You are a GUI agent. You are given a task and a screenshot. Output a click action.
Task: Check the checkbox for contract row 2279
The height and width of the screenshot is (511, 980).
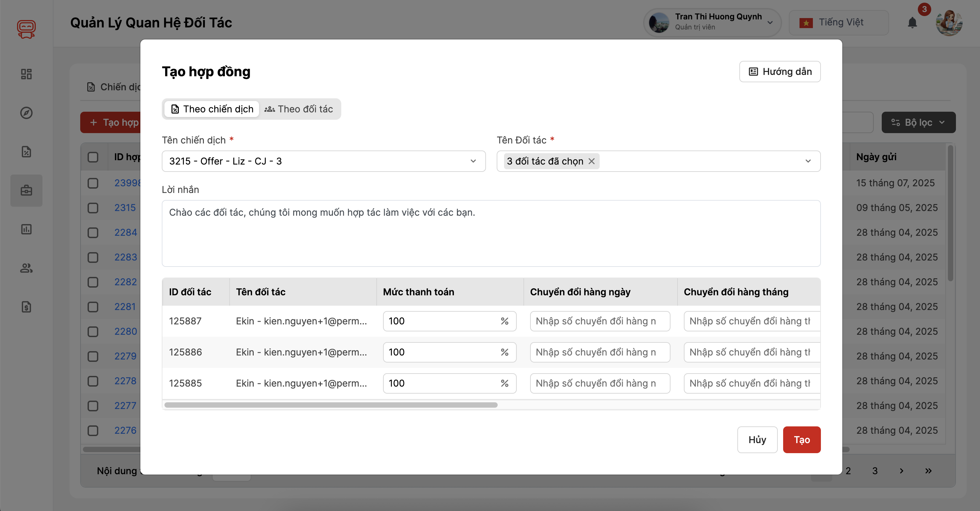(93, 356)
